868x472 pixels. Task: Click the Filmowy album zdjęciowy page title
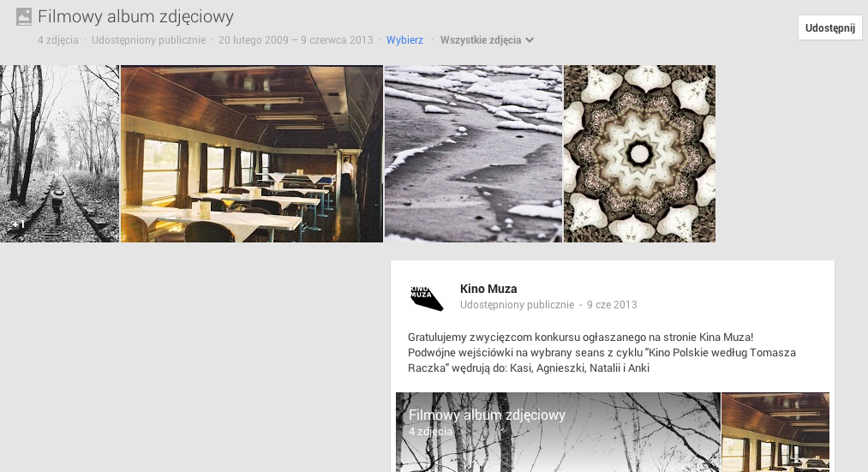click(135, 16)
